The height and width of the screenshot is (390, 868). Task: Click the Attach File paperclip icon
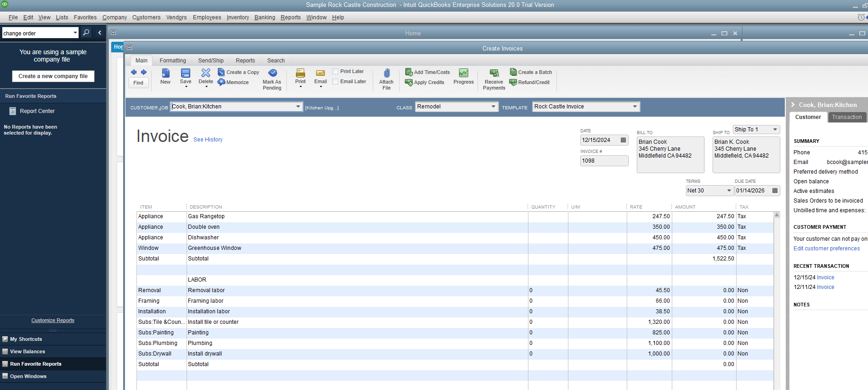coord(386,73)
